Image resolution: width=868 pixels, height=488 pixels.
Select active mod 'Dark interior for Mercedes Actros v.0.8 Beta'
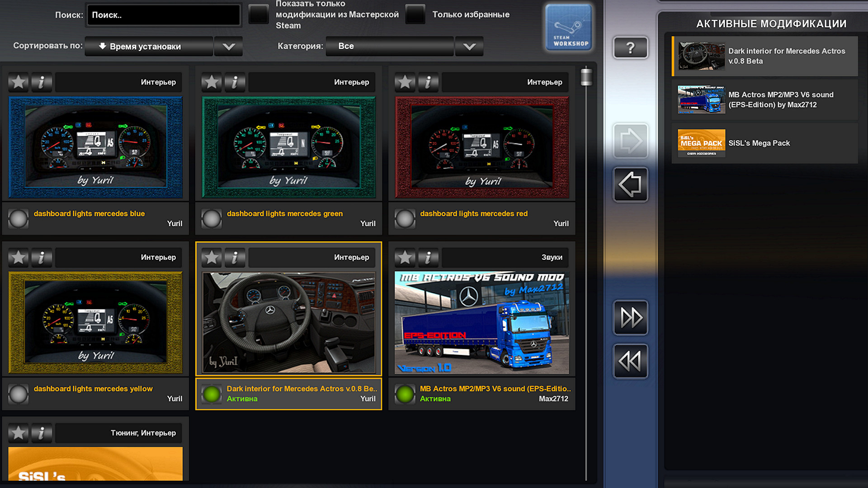point(765,56)
